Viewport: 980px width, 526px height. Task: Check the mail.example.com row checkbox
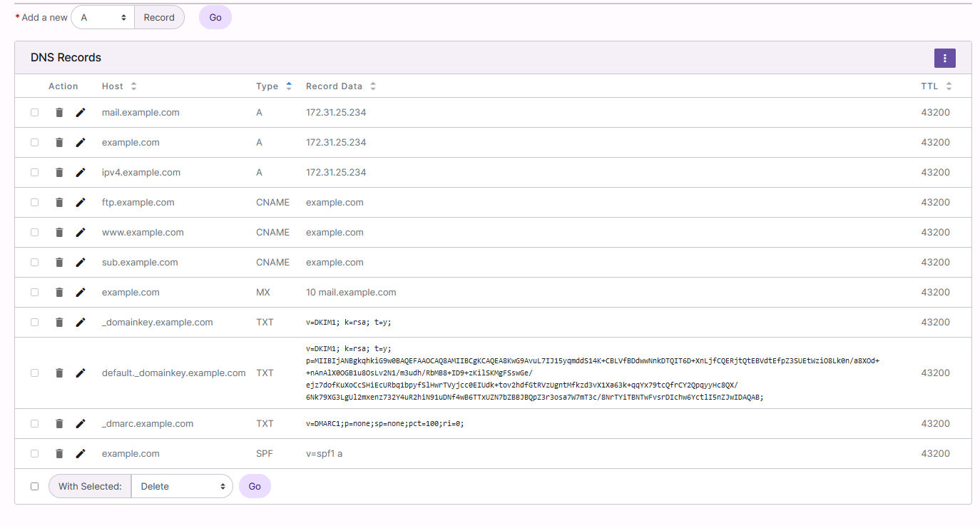34,112
